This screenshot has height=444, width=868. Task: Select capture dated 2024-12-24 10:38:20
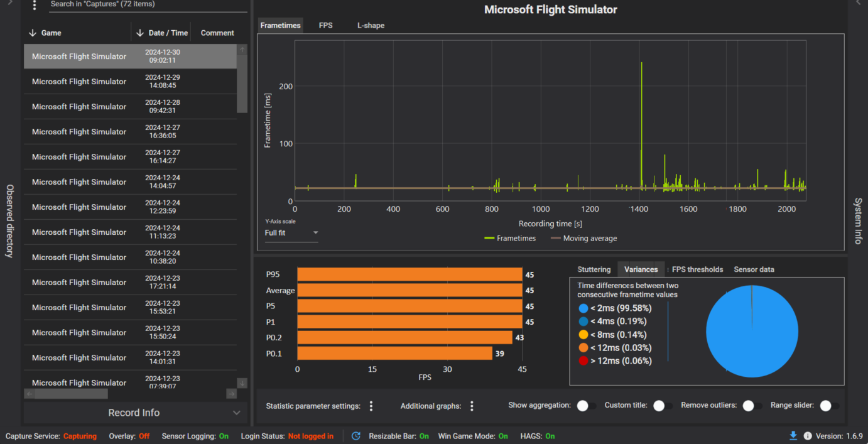tap(131, 257)
